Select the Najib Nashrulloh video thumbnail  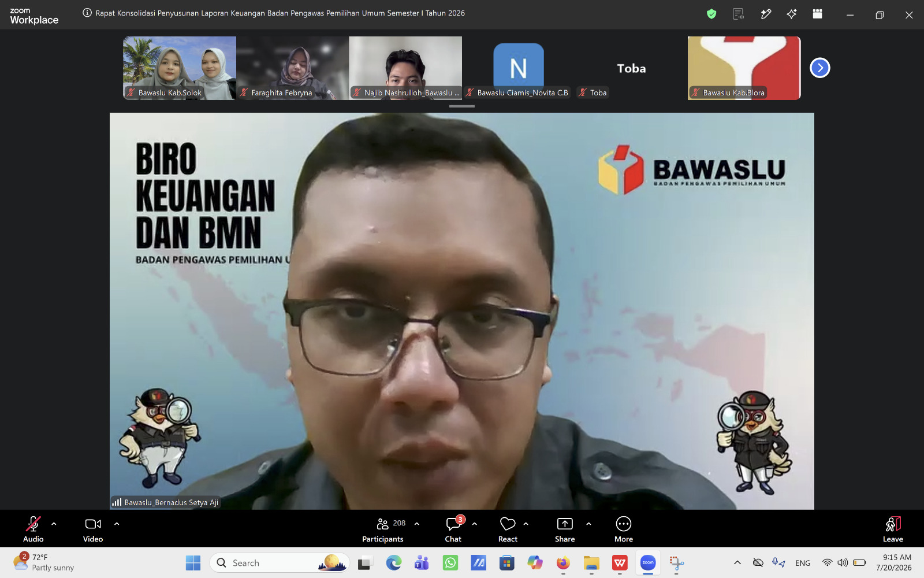coord(405,68)
